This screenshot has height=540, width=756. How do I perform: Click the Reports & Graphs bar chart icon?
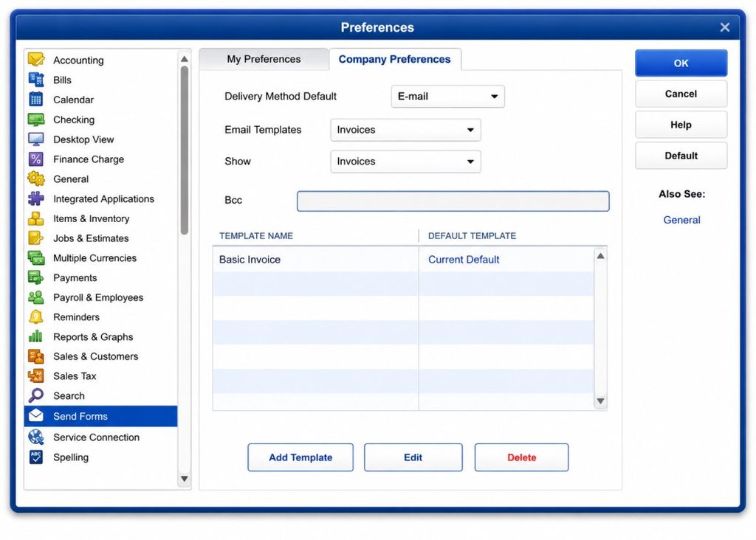click(36, 336)
